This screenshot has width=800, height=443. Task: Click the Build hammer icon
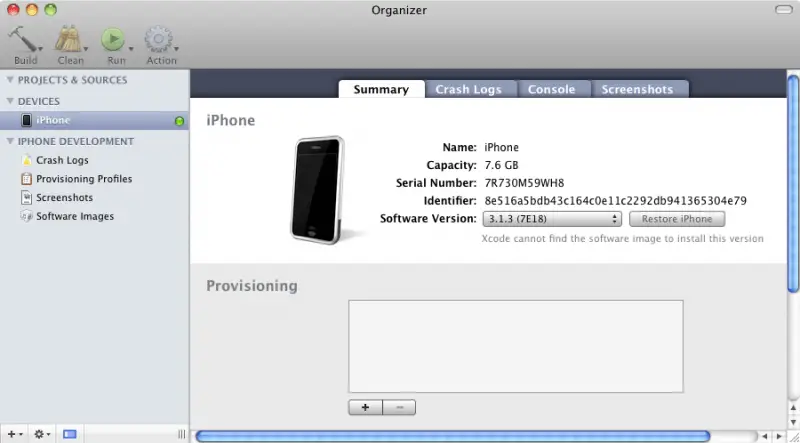coord(25,40)
